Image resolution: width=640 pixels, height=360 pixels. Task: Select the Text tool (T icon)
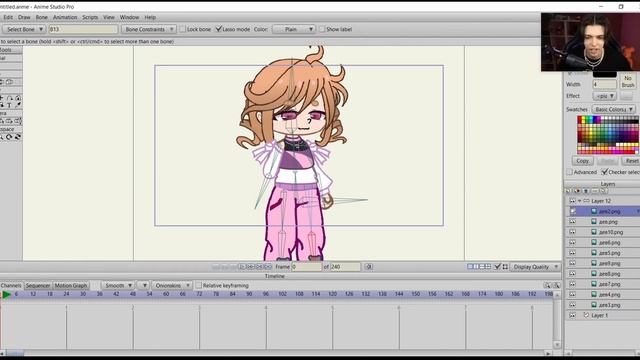pos(9,105)
